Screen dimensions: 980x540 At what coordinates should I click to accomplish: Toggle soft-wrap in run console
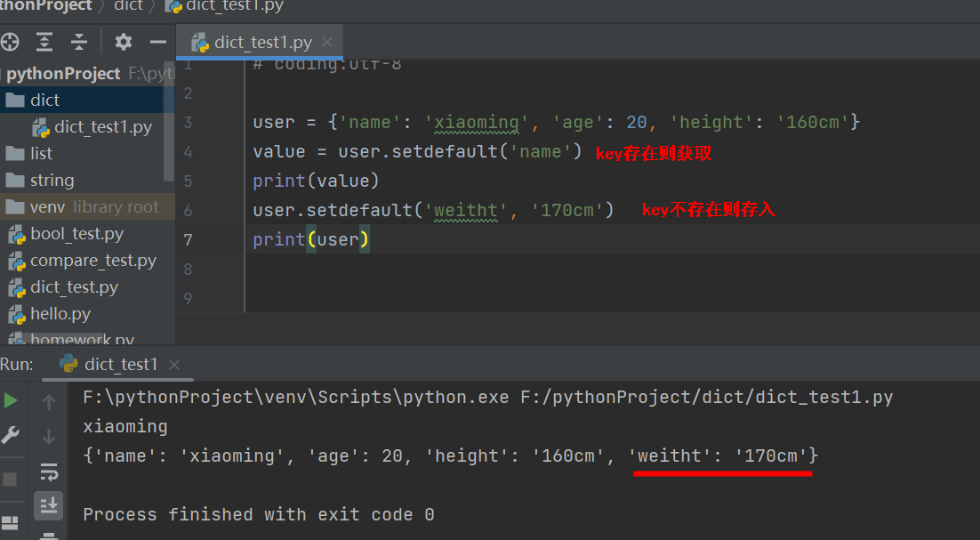pyautogui.click(x=49, y=471)
